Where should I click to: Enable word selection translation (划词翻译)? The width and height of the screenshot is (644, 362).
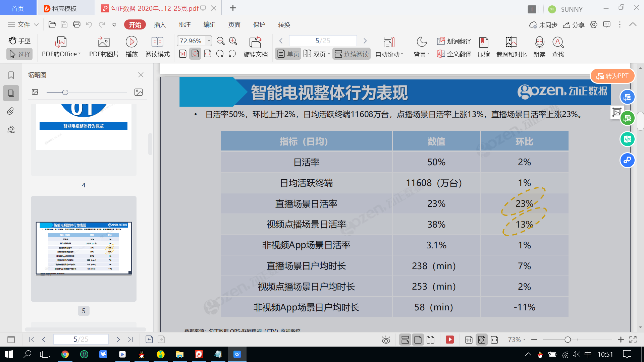point(454,41)
